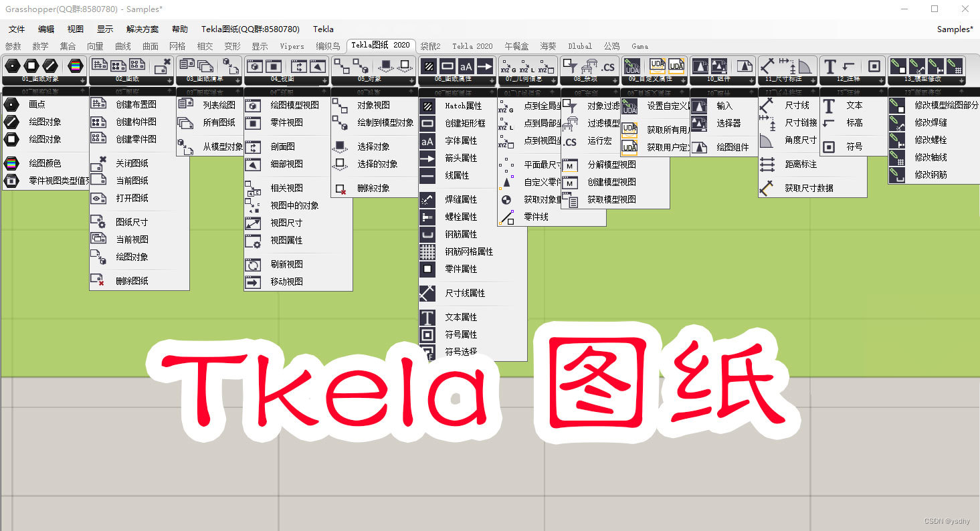The image size is (980, 531).
Task: Expand the 08_杂项 panel label bar
Action: tap(590, 79)
